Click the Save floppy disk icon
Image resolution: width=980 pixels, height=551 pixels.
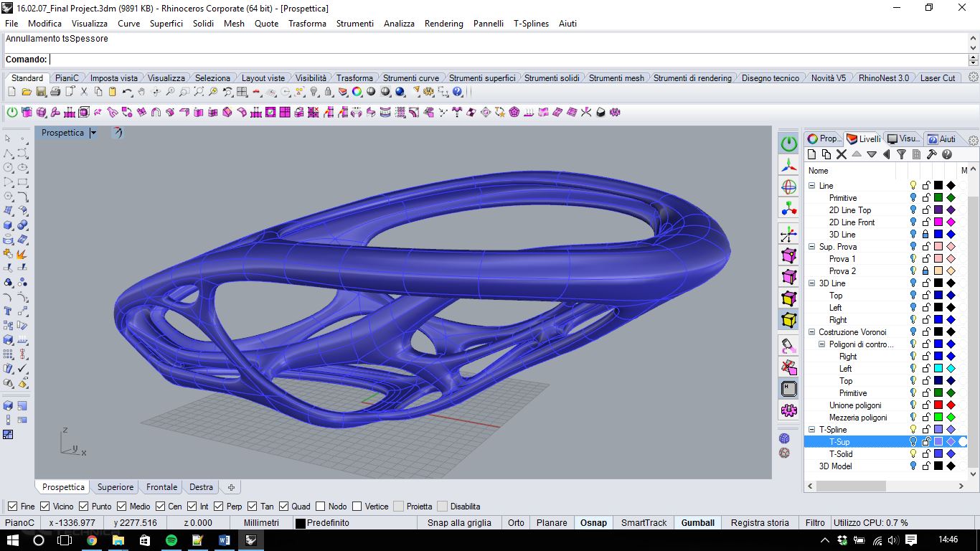41,92
